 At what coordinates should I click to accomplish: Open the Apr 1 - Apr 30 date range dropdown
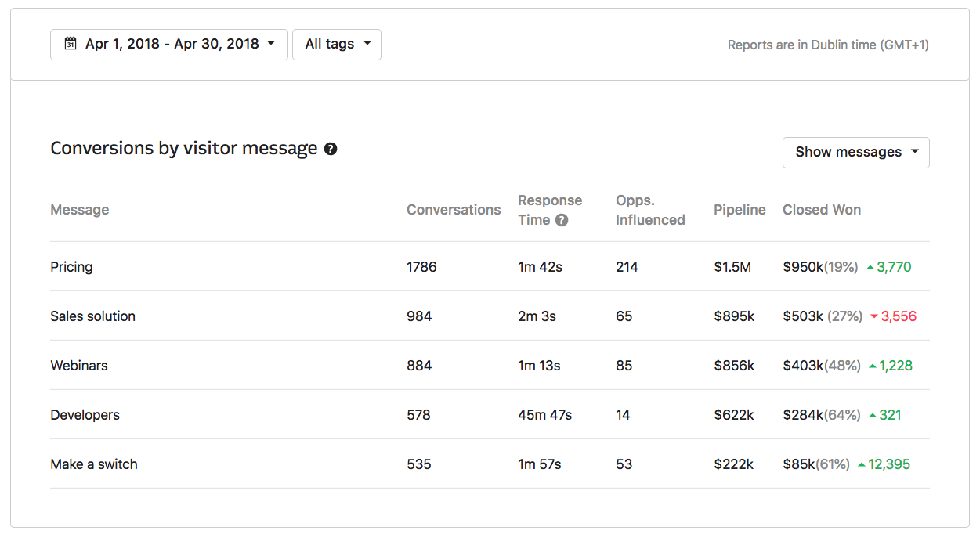(169, 45)
